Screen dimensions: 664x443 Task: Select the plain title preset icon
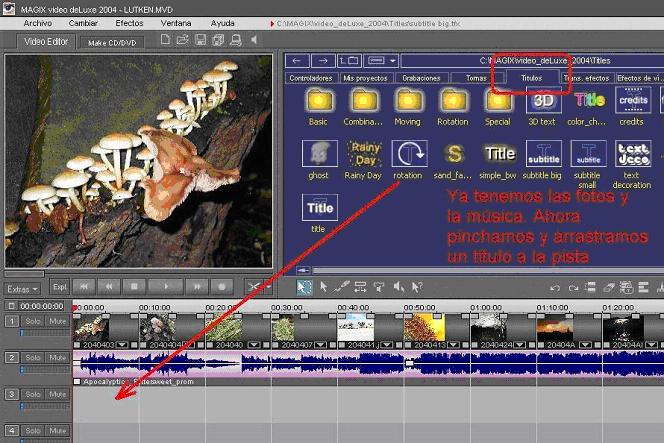[x=320, y=208]
